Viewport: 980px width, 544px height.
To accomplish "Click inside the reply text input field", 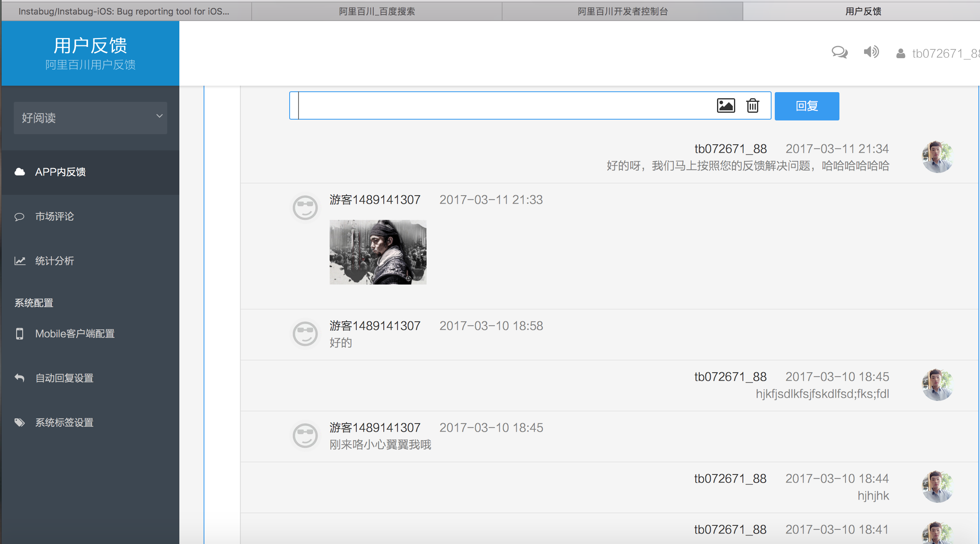I will click(501, 106).
